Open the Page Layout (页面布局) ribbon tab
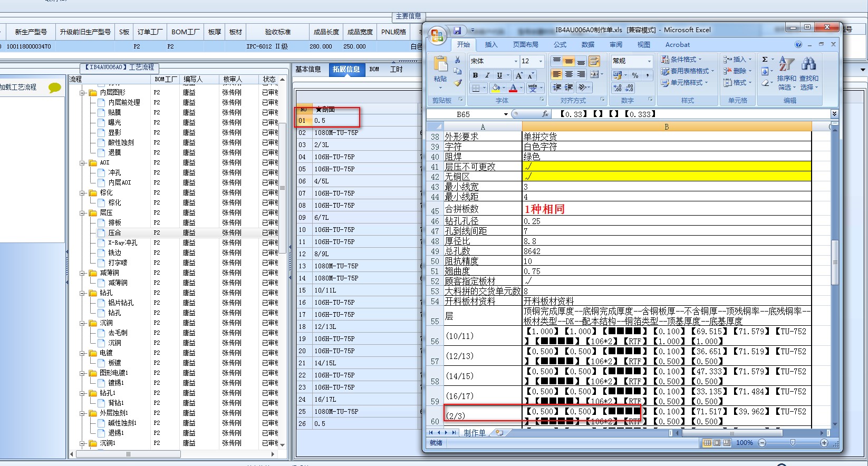 pyautogui.click(x=526, y=45)
